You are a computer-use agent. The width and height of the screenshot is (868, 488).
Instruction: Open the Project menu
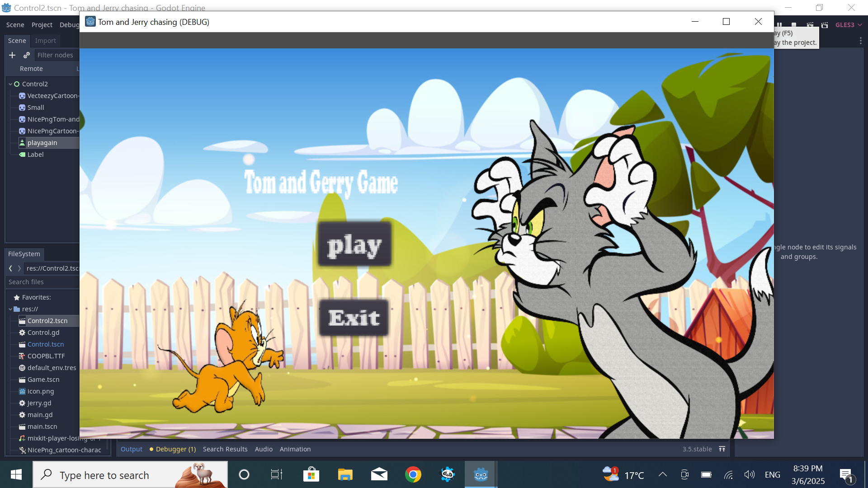42,25
